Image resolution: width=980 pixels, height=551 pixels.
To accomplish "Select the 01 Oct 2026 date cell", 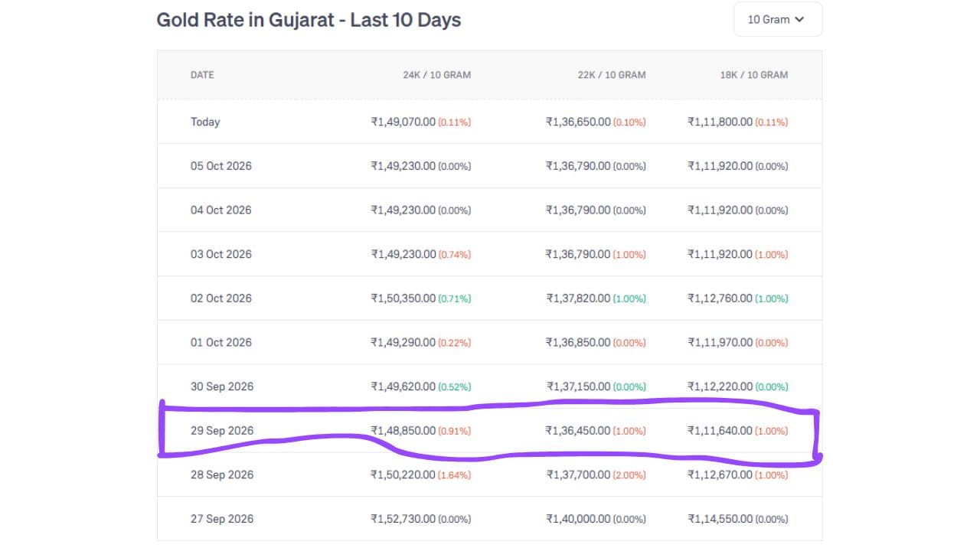I will [221, 342].
